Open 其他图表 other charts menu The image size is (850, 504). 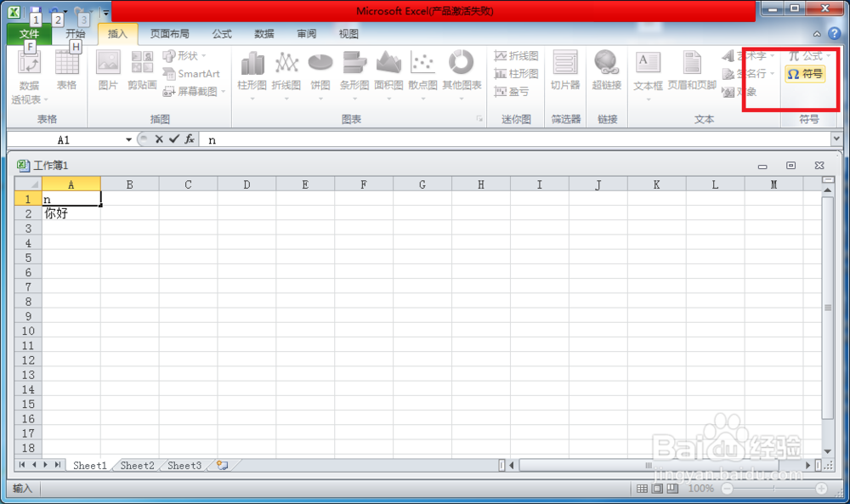click(x=462, y=75)
